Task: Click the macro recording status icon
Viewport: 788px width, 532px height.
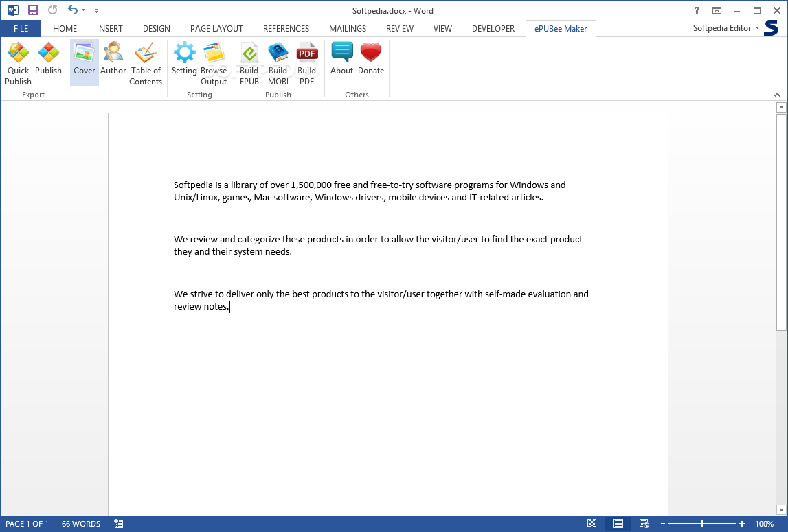Action: (119, 524)
